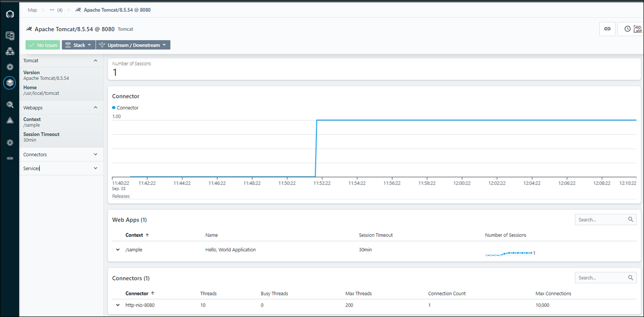Copy link with the chain icon button

click(607, 29)
